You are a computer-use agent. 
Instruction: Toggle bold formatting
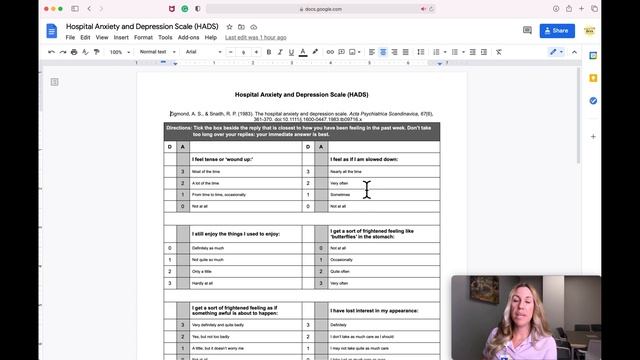(269, 52)
